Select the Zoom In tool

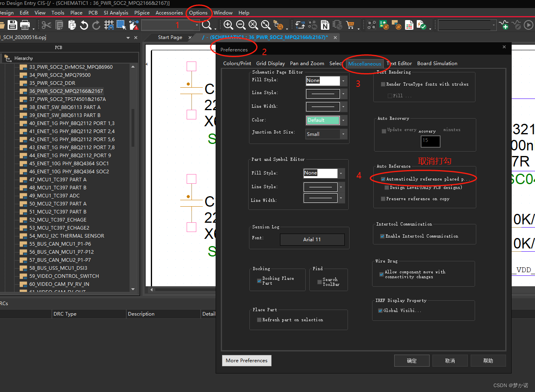[x=228, y=25]
